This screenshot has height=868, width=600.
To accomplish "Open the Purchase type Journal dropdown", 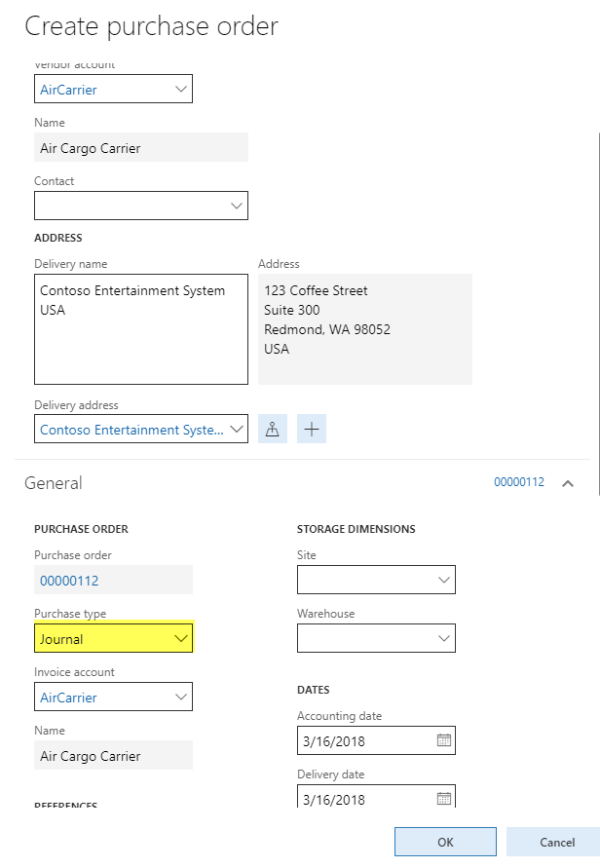I will (x=180, y=639).
